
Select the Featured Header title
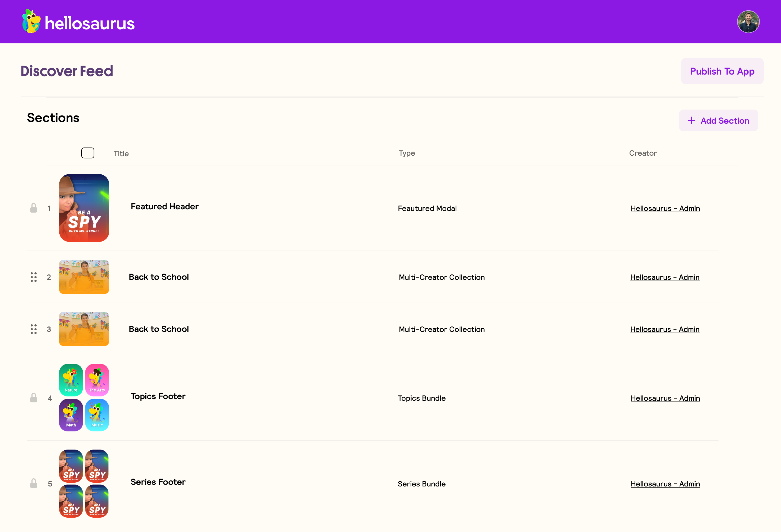pyautogui.click(x=164, y=206)
